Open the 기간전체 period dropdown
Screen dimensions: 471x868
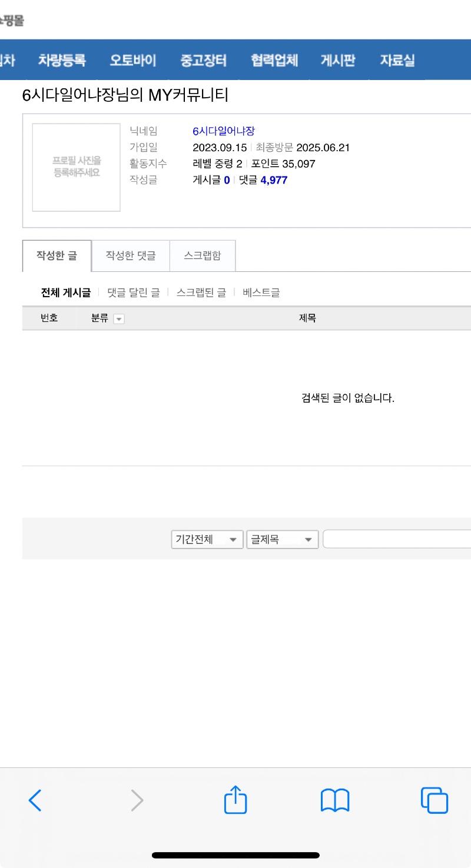coord(207,540)
